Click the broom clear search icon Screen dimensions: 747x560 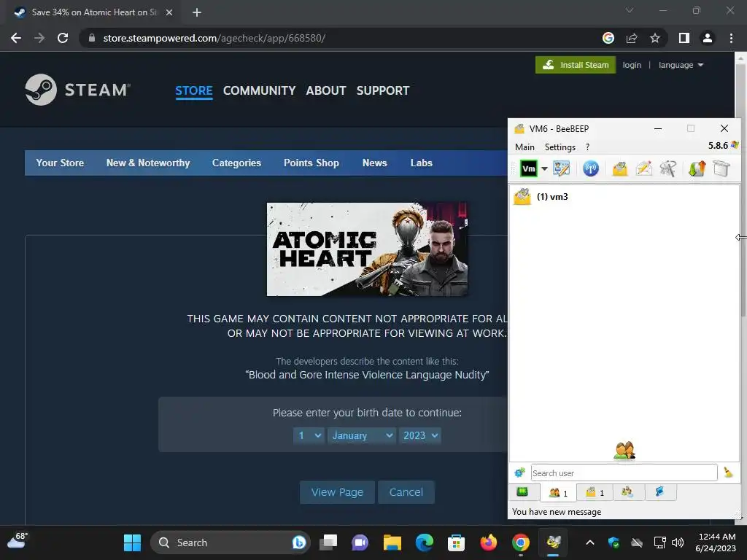(729, 472)
